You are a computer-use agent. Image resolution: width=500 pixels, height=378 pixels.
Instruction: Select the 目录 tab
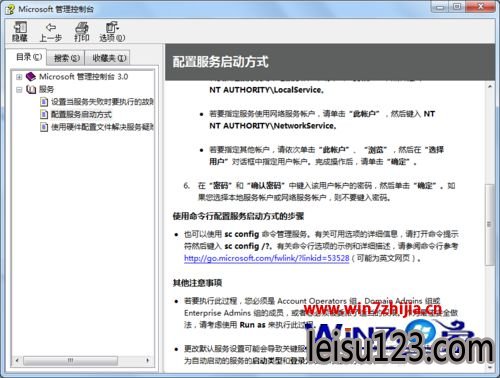coord(29,57)
